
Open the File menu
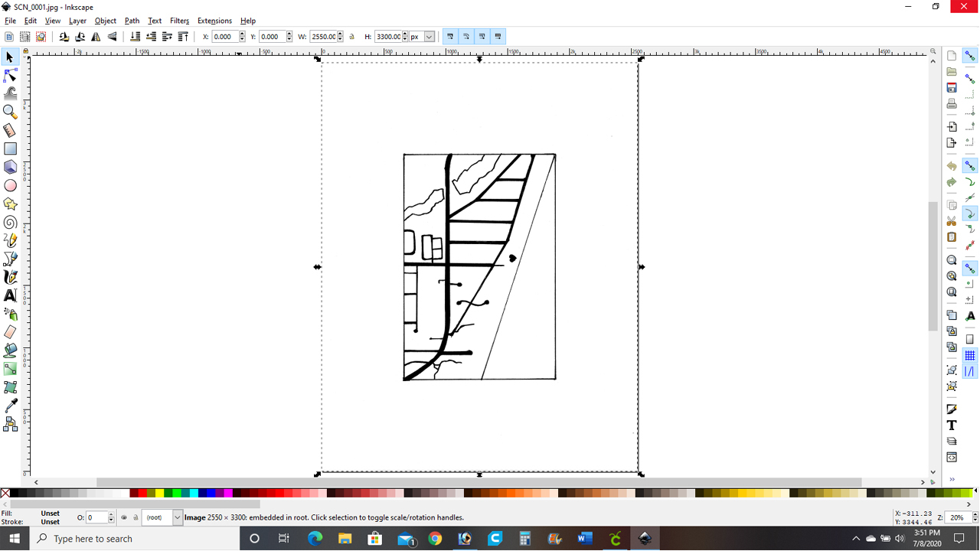(10, 21)
